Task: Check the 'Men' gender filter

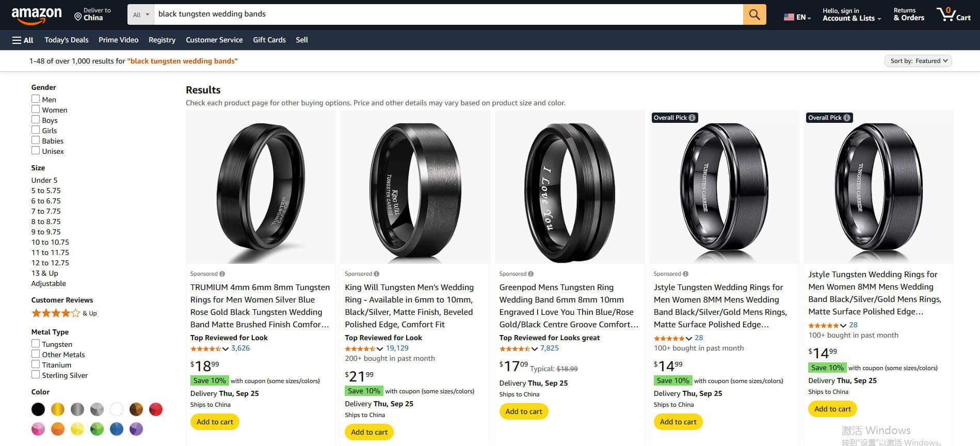Action: (35, 99)
